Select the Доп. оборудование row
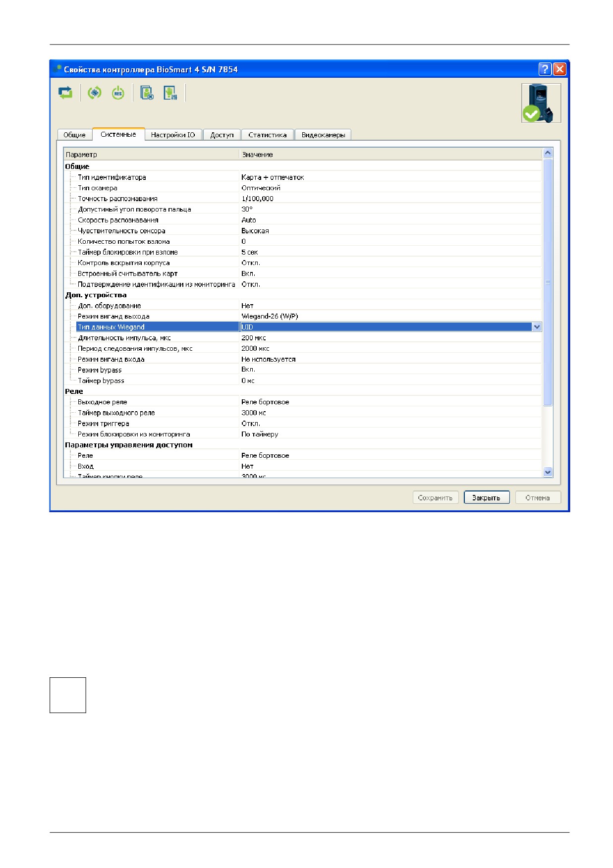 (303, 306)
